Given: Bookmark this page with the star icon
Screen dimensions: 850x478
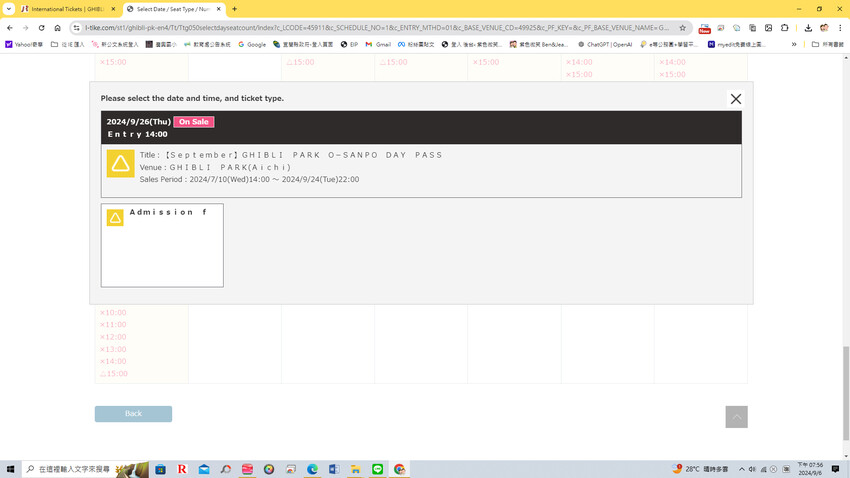Looking at the screenshot, I should (682, 28).
